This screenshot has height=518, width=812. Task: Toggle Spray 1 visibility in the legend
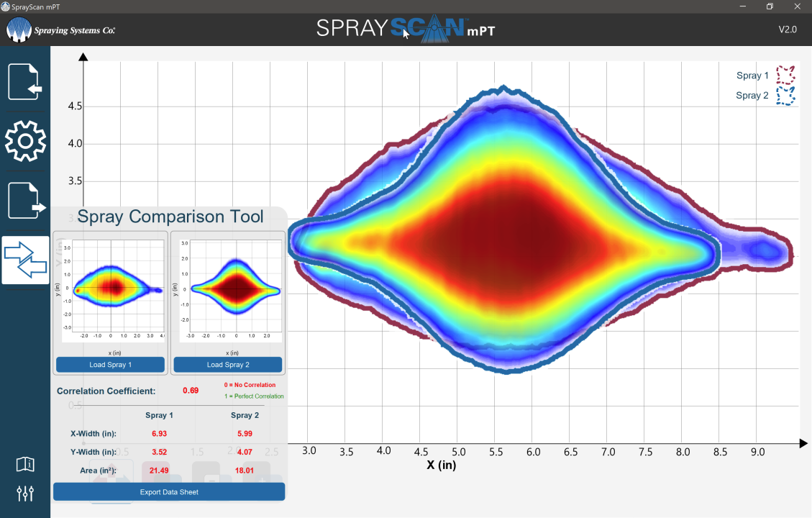(x=752, y=76)
